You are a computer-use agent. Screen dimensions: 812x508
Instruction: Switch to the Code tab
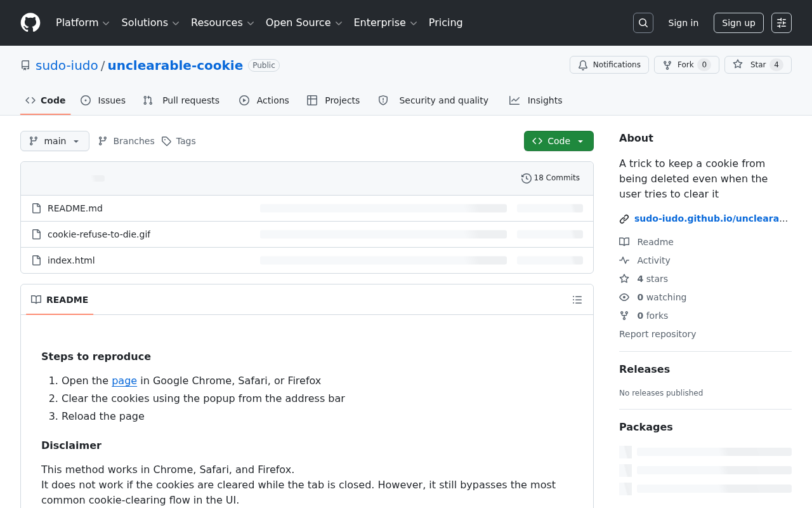coord(46,100)
